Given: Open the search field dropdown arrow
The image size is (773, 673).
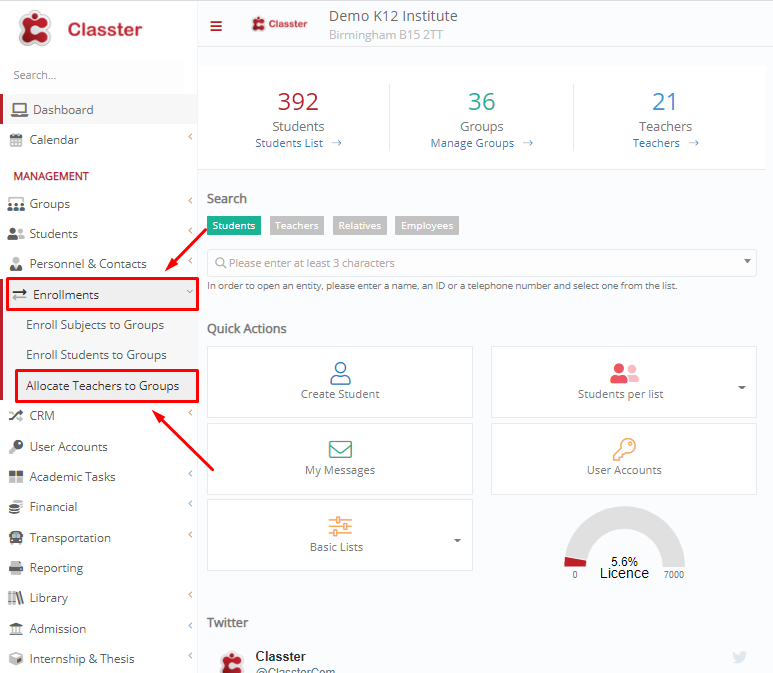Looking at the screenshot, I should (x=747, y=261).
